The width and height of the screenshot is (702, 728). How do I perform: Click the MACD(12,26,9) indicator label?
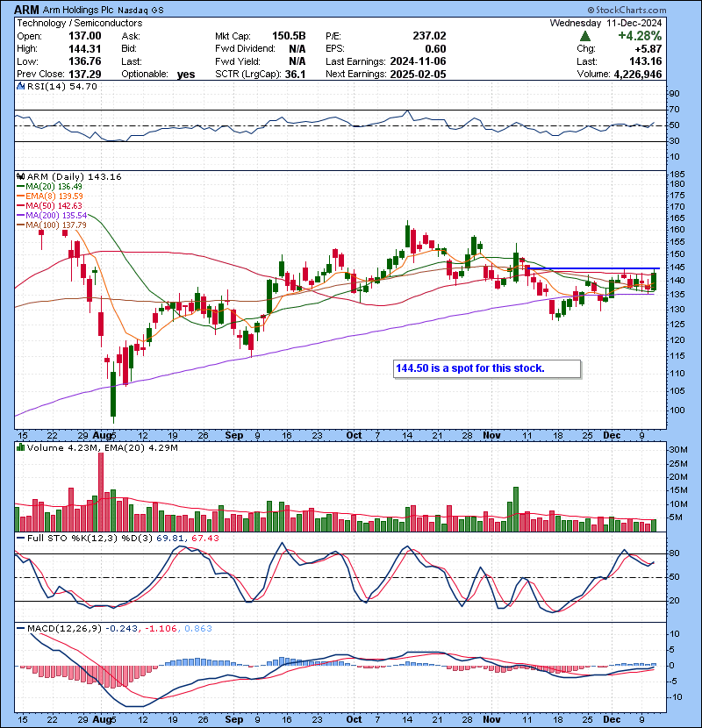[64, 628]
